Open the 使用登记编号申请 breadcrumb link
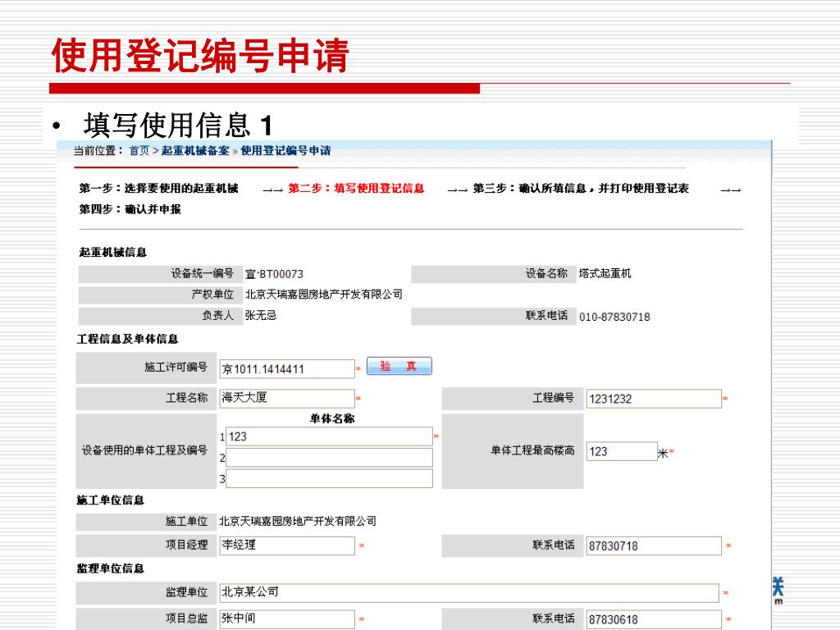 285,151
